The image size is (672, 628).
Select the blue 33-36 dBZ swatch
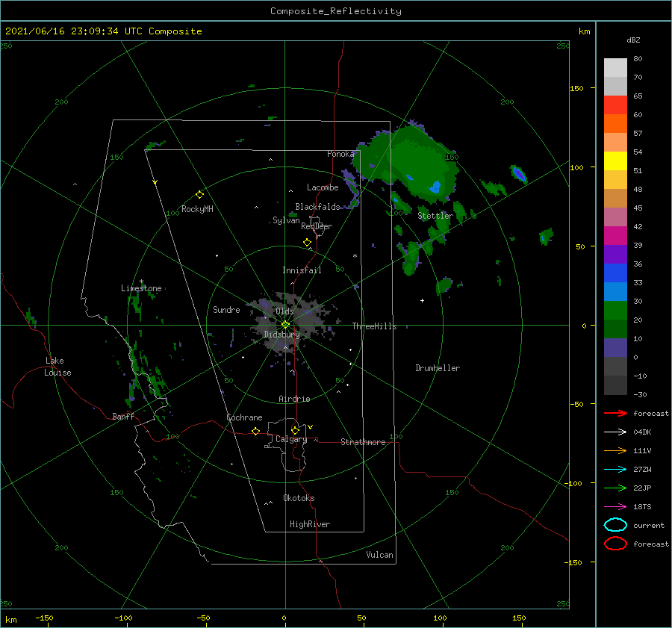point(615,273)
